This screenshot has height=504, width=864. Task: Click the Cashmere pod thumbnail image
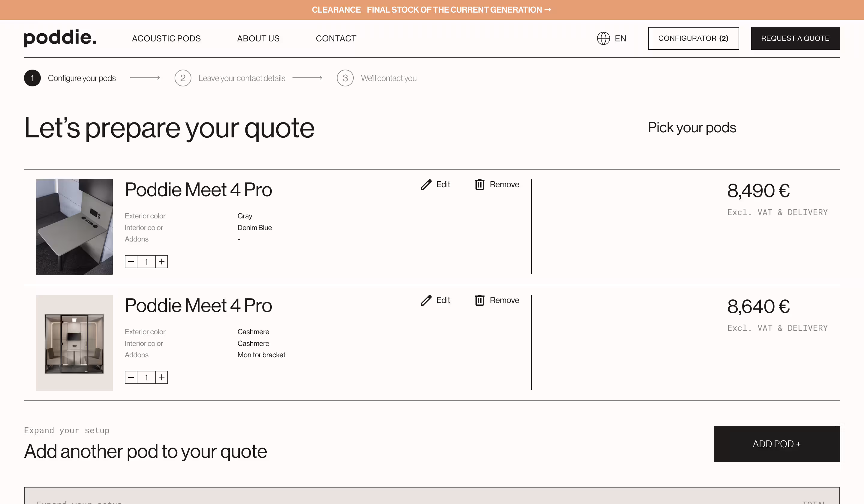pos(74,343)
